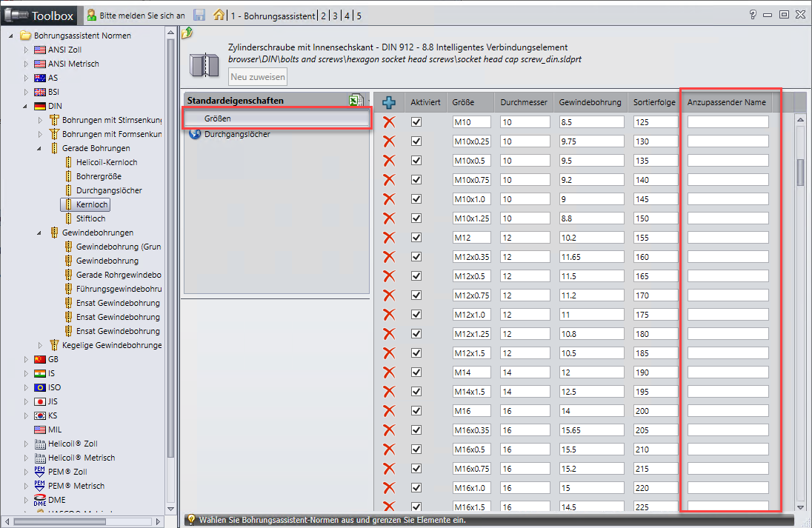Click the save floppy disk icon

pos(199,15)
